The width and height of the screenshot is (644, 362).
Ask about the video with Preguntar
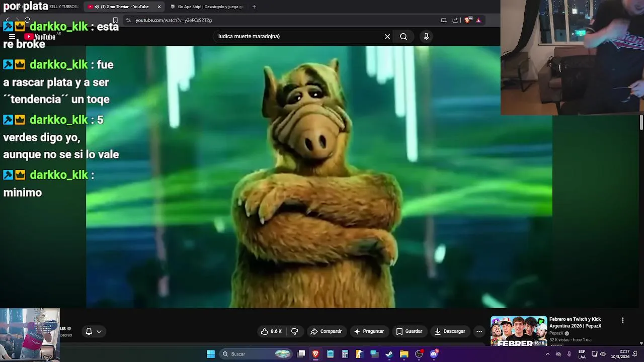369,331
